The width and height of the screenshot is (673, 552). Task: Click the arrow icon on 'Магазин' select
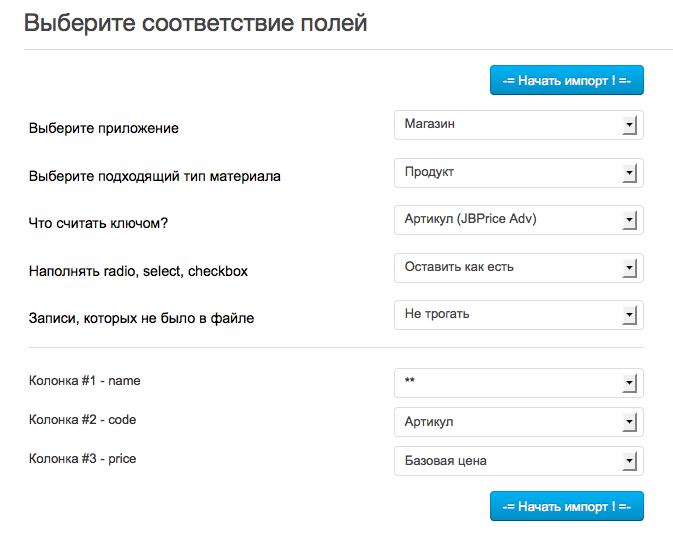point(629,126)
